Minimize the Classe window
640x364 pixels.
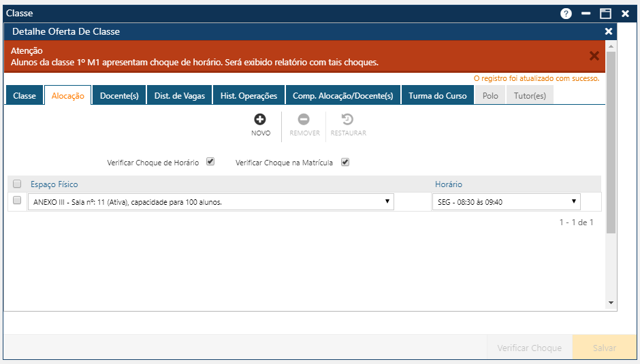pyautogui.click(x=586, y=14)
